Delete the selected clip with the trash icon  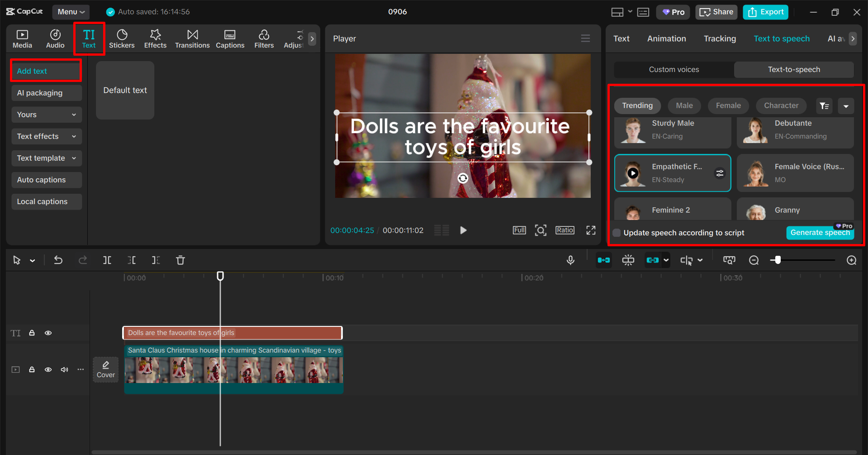(x=180, y=260)
